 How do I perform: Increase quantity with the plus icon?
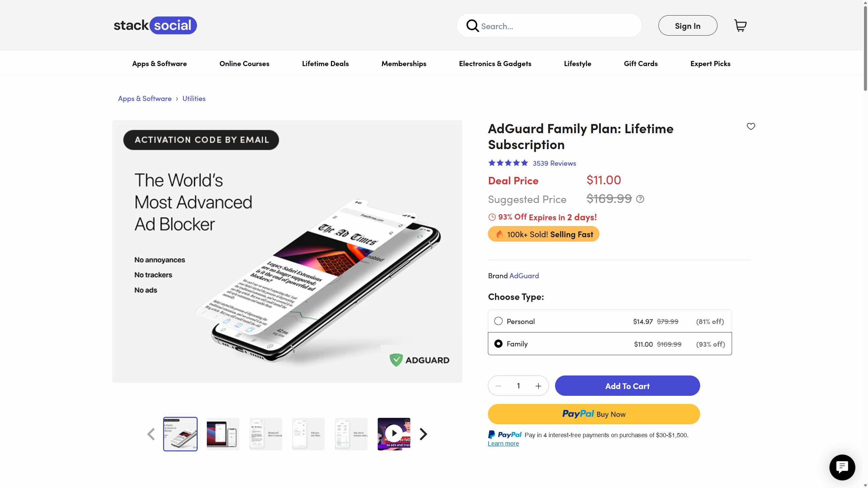click(x=538, y=386)
